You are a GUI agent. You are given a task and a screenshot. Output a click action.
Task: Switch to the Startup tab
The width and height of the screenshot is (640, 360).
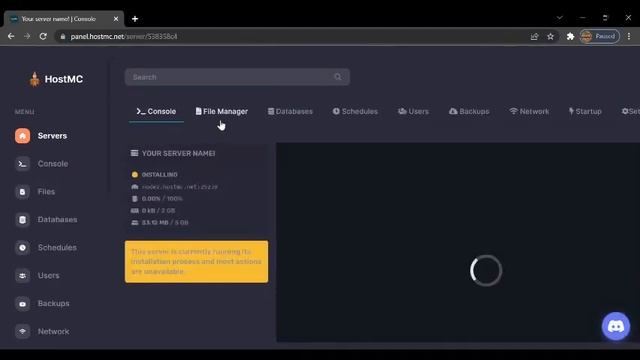(x=585, y=111)
